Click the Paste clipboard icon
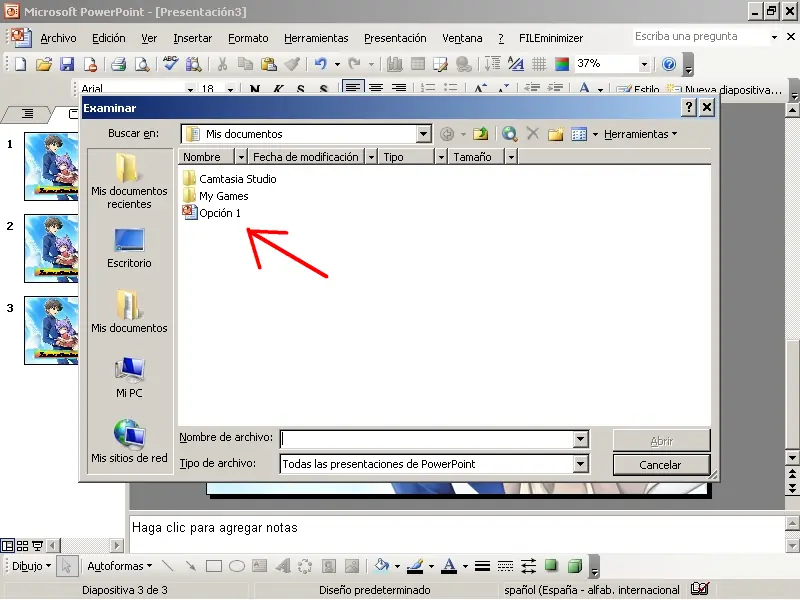800x600 pixels. coord(268,64)
